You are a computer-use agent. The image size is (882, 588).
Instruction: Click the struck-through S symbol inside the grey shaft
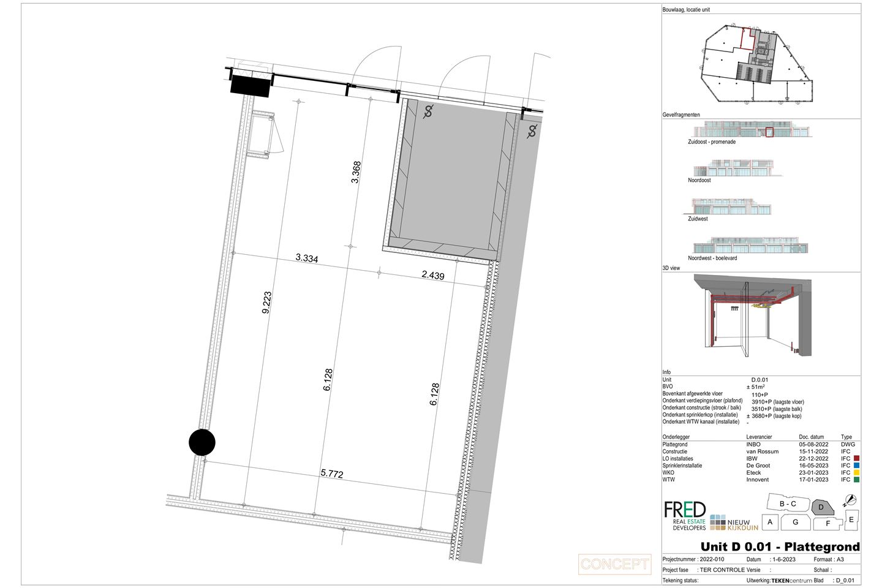point(428,111)
